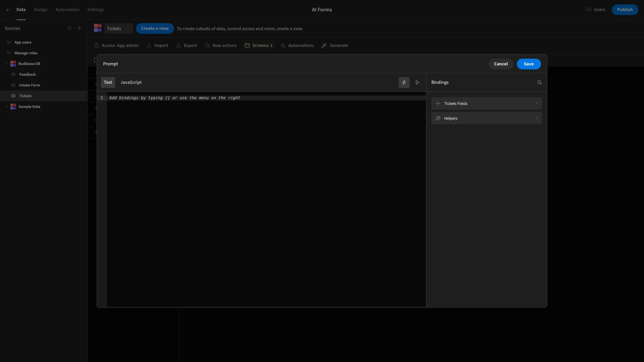The width and height of the screenshot is (644, 362).
Task: Click the Export download icon
Action: tap(178, 45)
